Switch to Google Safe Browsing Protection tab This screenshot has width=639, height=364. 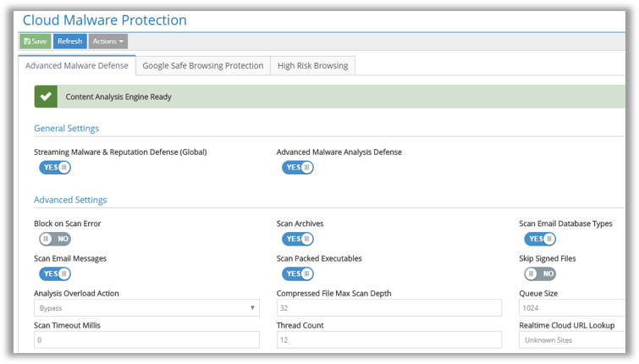pos(202,65)
